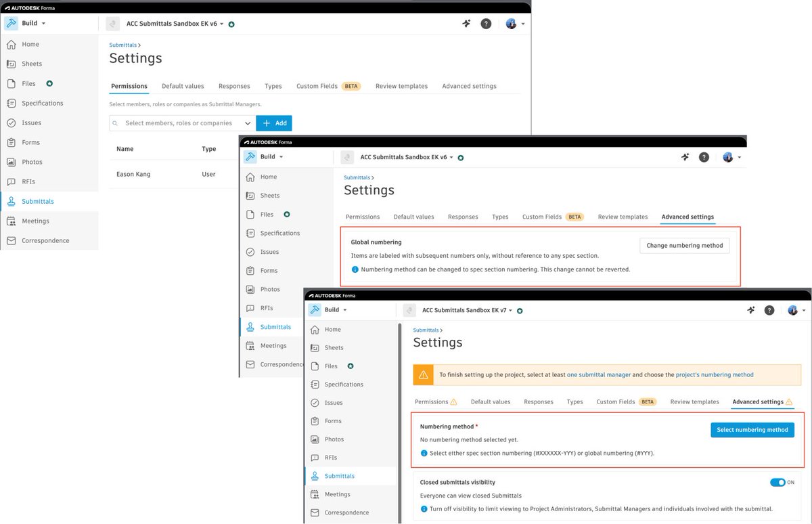This screenshot has width=812, height=524.
Task: Click the Add button in back window
Action: click(274, 123)
